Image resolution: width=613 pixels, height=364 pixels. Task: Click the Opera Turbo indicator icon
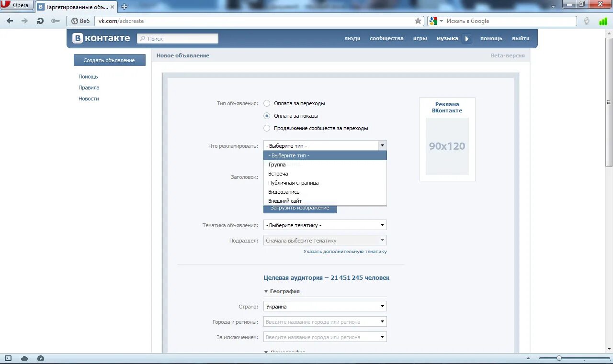(x=587, y=21)
